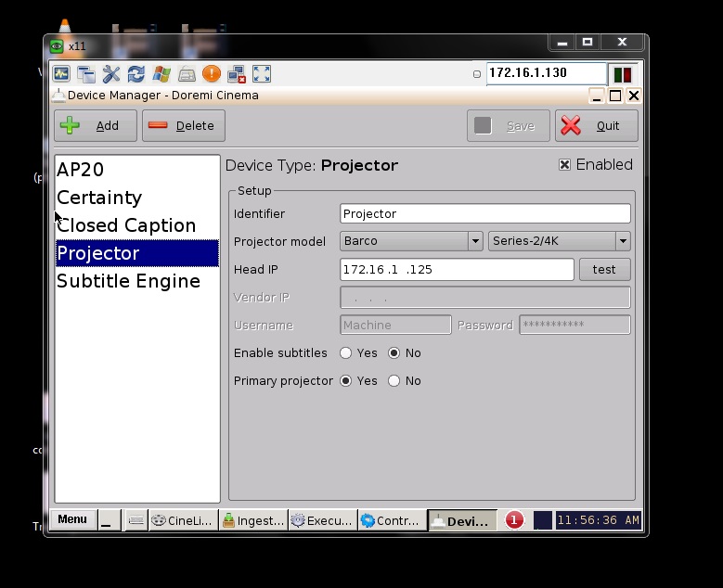Click the Head IP address field
723x588 pixels.
[457, 269]
